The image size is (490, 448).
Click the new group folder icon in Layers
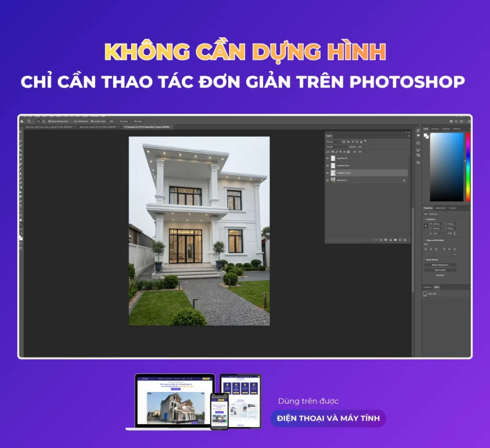395,240
